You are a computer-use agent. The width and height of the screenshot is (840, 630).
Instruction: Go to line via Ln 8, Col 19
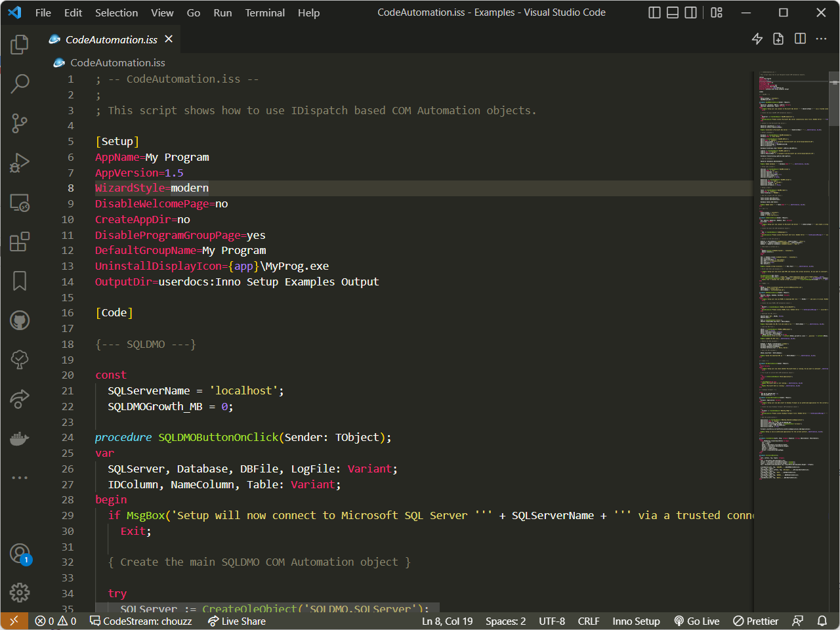[447, 621]
